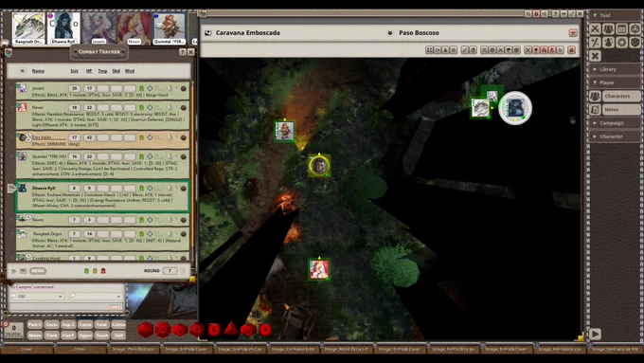644x363 pixels.
Task: Open the Notes icon under Player
Action: (595, 109)
